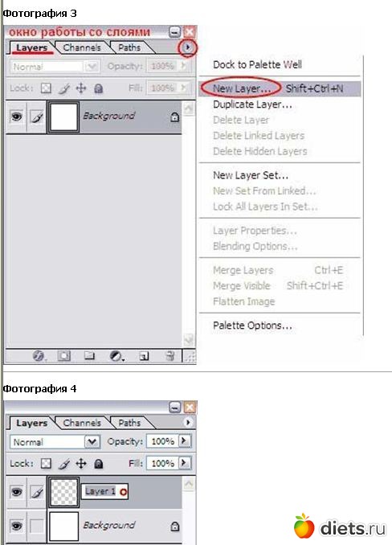Open the adjustment layer icon menu
Screen dimensions: 392x545
[x=116, y=355]
